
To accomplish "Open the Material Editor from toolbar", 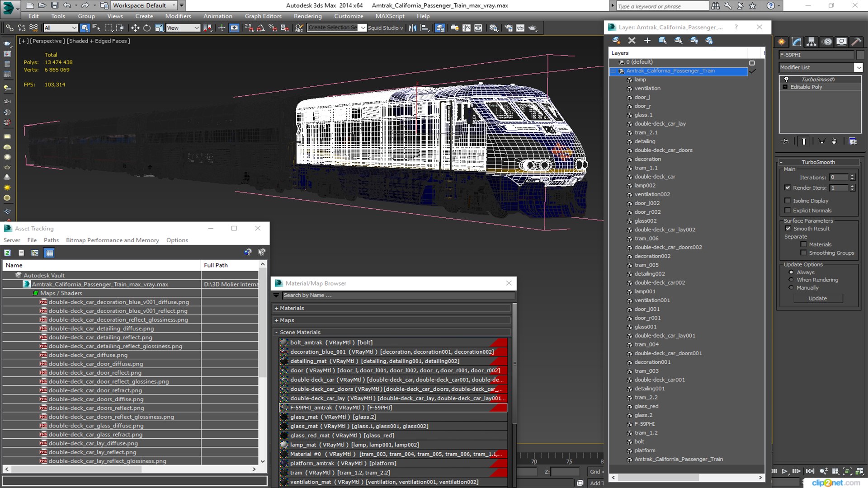I will [x=494, y=28].
